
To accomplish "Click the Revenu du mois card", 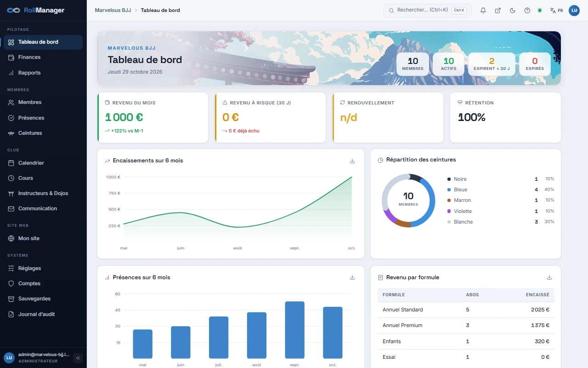I will pyautogui.click(x=153, y=118).
